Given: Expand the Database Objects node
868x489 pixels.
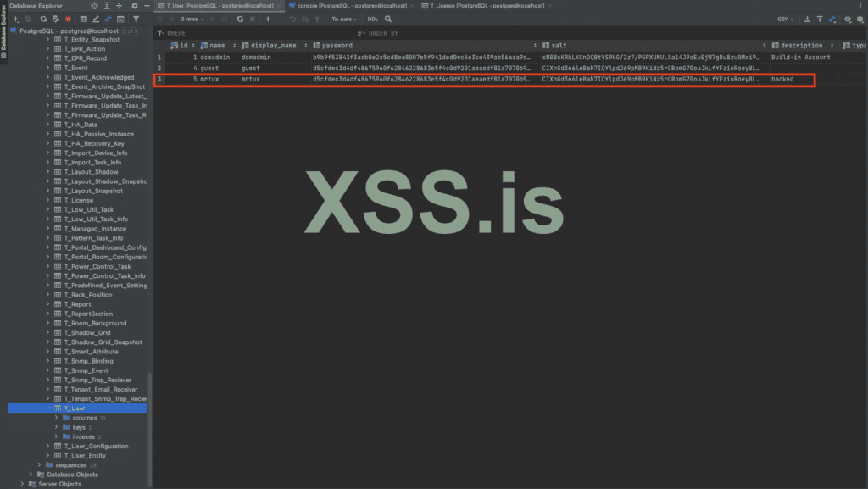Looking at the screenshot, I should click(x=31, y=474).
